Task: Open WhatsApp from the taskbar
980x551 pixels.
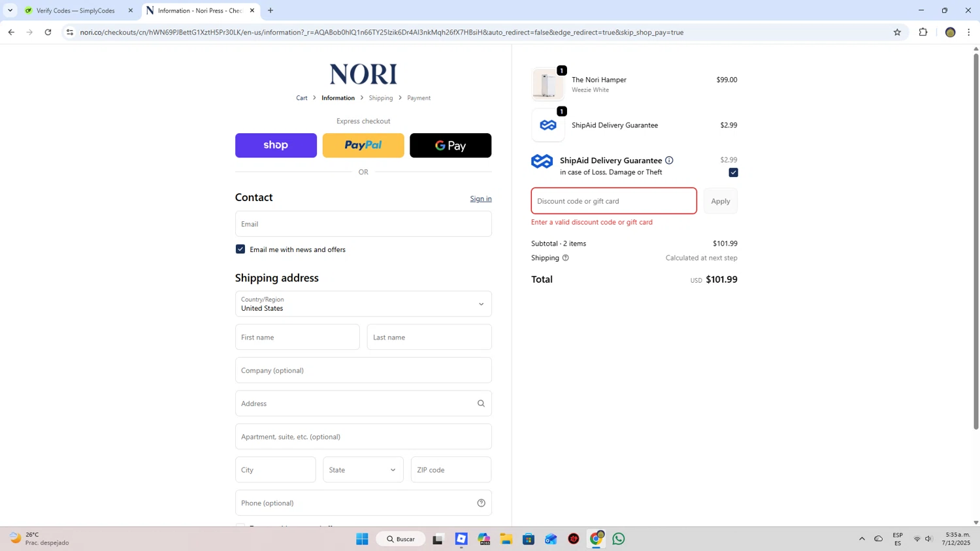Action: coord(619,539)
